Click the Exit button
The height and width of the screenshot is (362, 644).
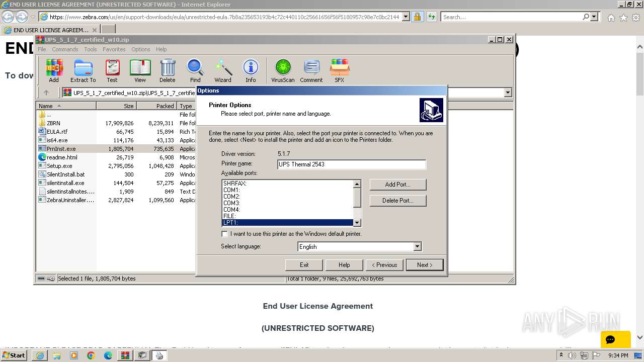pos(304,265)
